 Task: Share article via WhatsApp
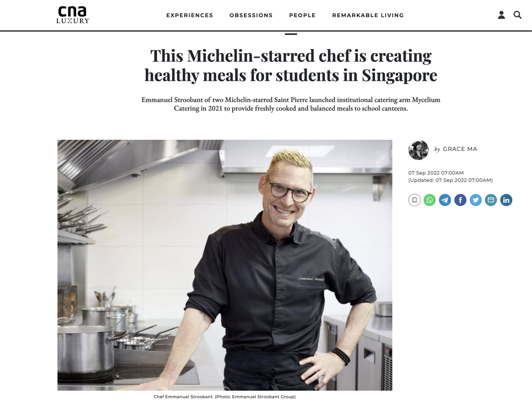pos(430,200)
